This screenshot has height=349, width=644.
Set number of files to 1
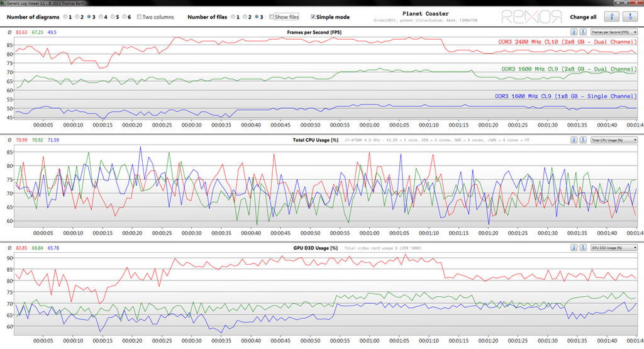[233, 17]
